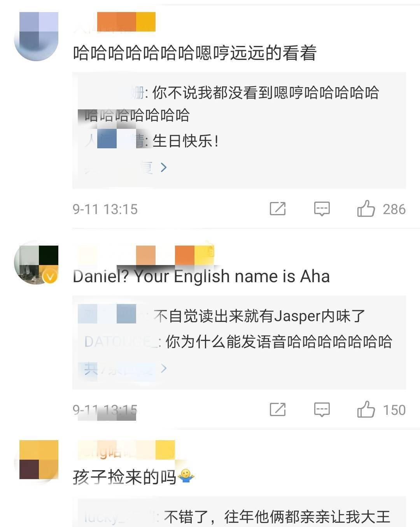Like the comment with 286 likes
Image resolution: width=420 pixels, height=527 pixels.
point(366,209)
